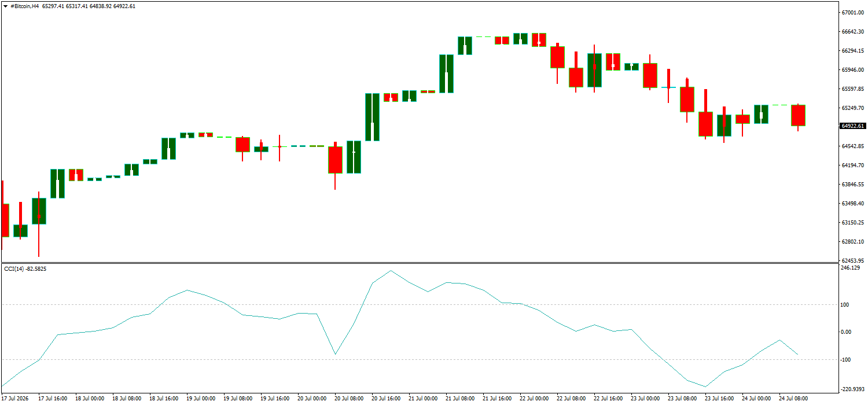Click the highlighted current price label 64922.61
This screenshot has width=868, height=405.
tap(854, 126)
